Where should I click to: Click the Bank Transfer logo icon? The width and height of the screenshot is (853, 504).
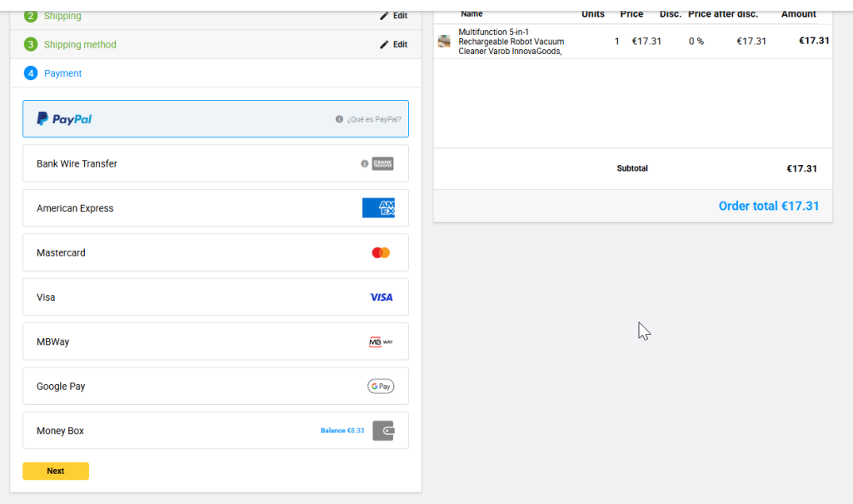[x=382, y=164]
